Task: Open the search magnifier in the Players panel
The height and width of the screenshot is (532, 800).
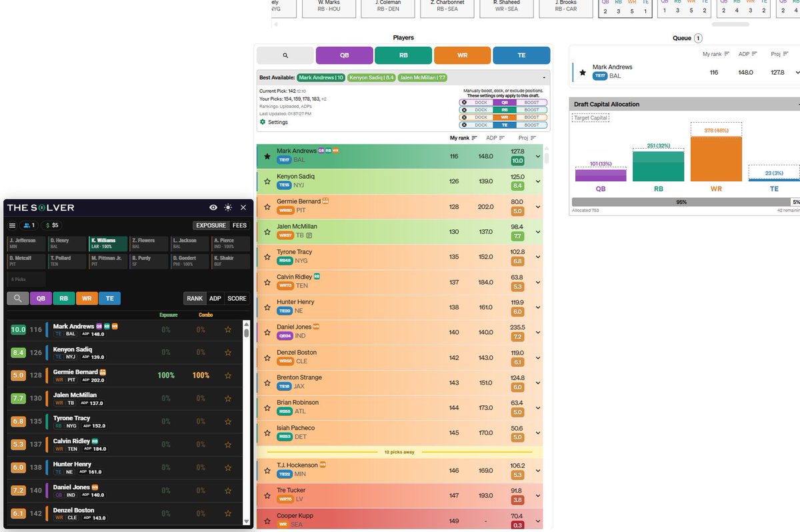Action: coord(285,56)
